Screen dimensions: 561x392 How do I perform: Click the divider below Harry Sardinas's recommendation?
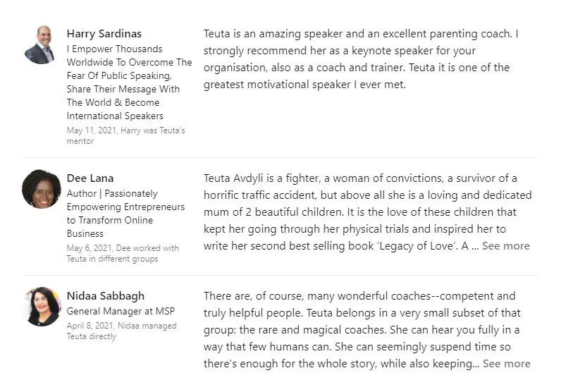pos(280,157)
